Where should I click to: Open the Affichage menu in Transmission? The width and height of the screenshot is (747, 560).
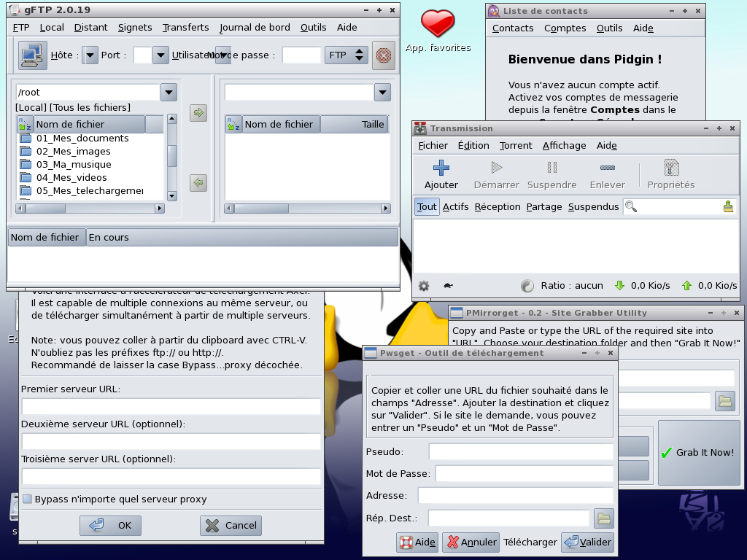tap(564, 146)
